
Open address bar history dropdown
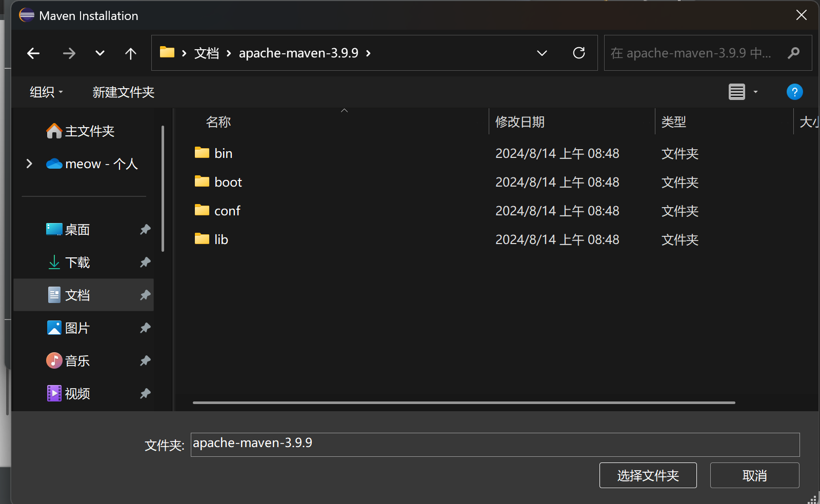click(542, 53)
